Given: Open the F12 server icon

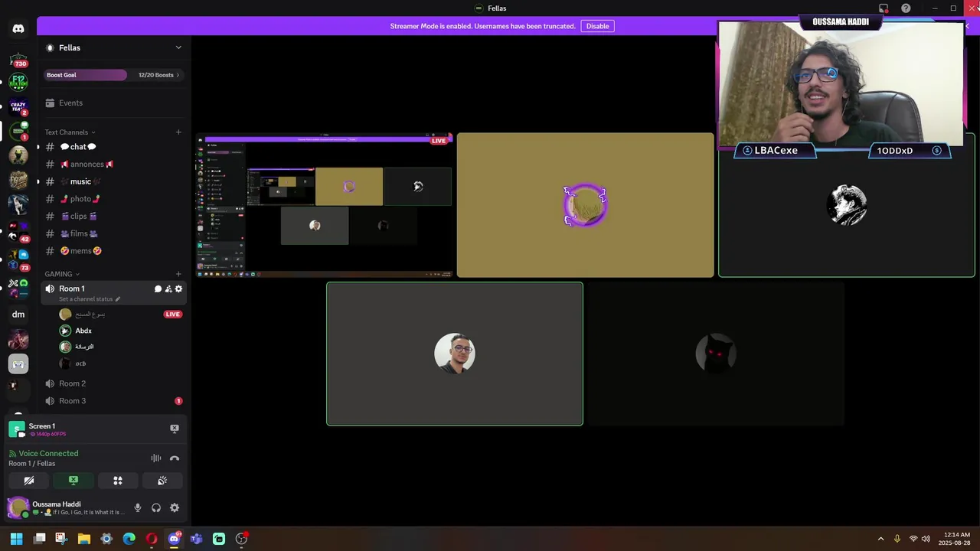Looking at the screenshot, I should [x=18, y=80].
